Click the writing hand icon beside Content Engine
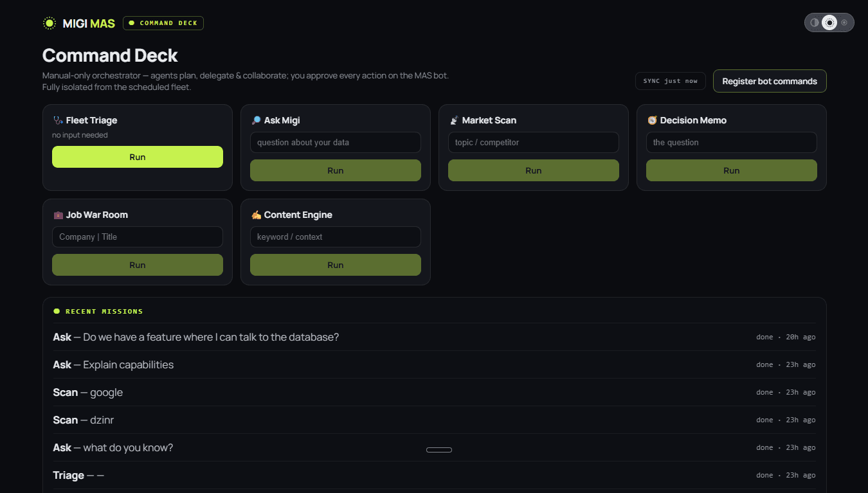Viewport: 868px width, 493px height. pos(256,215)
